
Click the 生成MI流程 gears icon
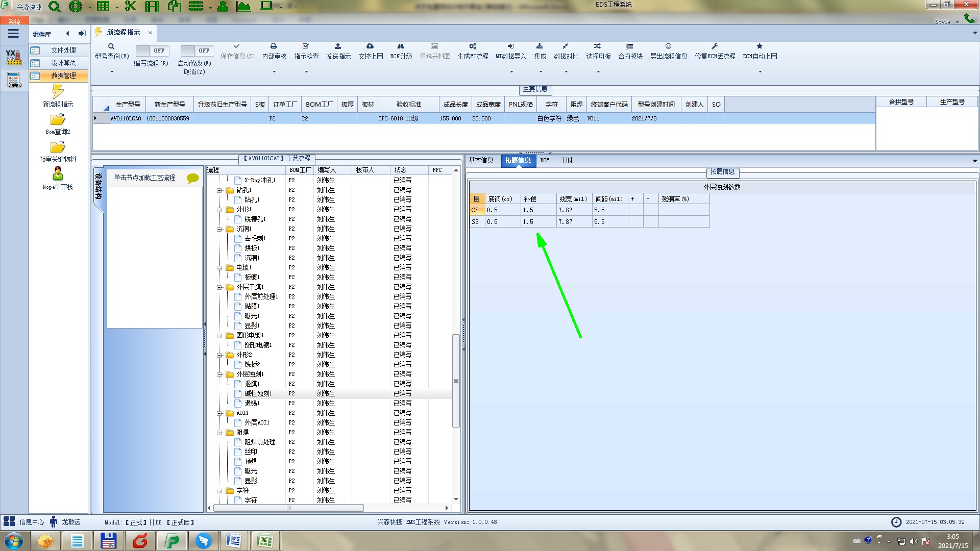click(x=473, y=46)
